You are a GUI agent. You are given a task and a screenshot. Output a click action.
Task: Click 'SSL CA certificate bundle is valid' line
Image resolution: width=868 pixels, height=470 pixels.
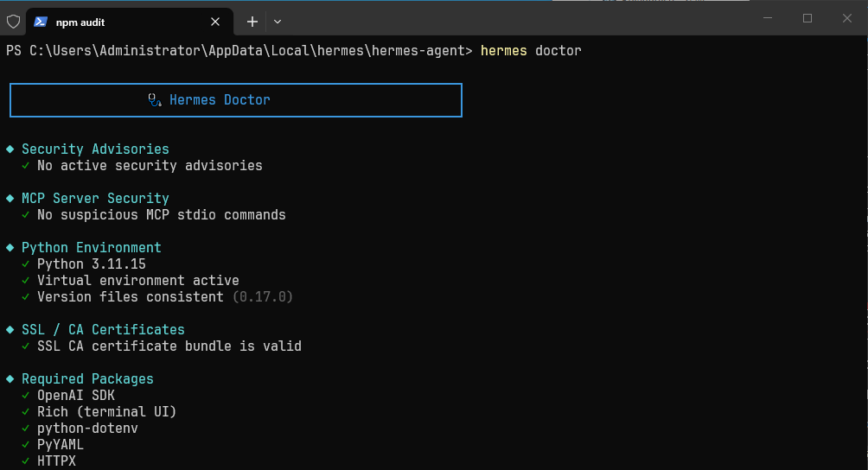(169, 346)
